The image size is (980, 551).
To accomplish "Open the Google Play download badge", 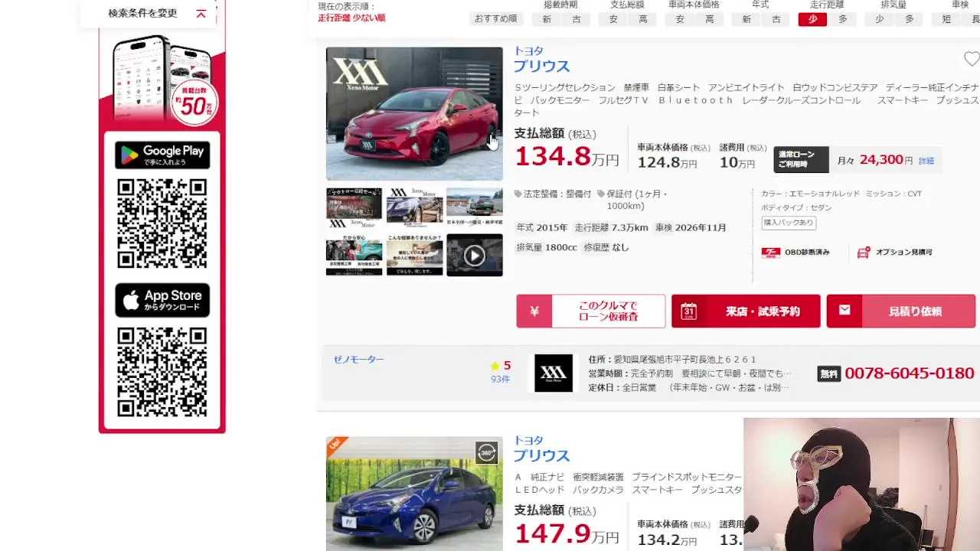I will 162,155.
